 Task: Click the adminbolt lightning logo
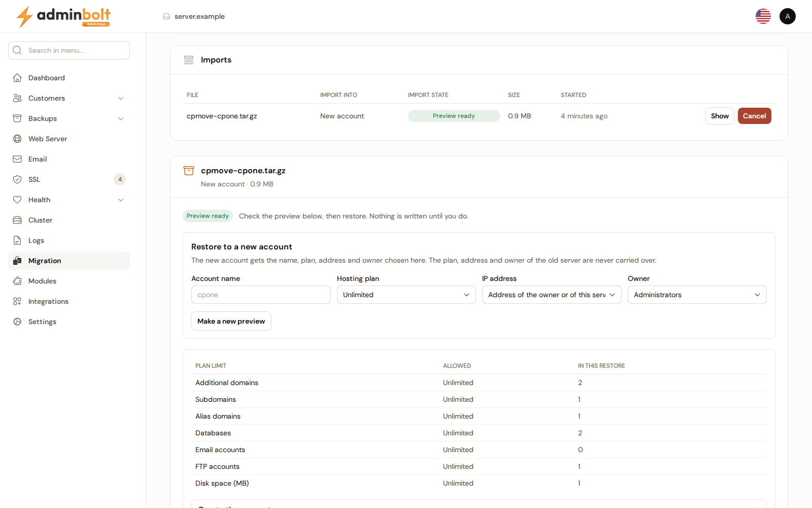click(x=63, y=16)
